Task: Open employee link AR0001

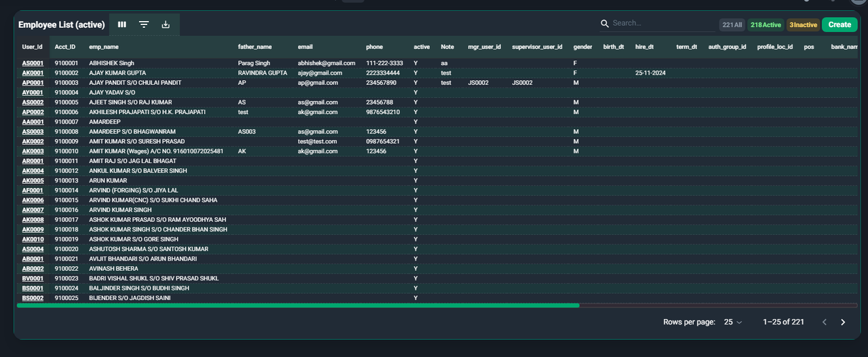Action: tap(33, 161)
